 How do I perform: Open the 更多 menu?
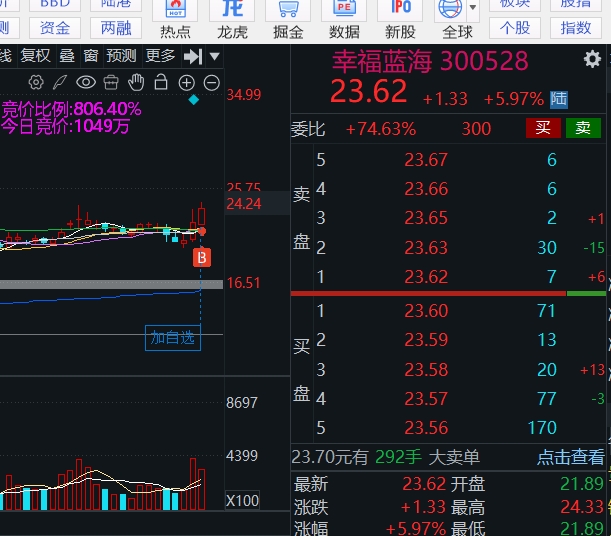point(160,56)
